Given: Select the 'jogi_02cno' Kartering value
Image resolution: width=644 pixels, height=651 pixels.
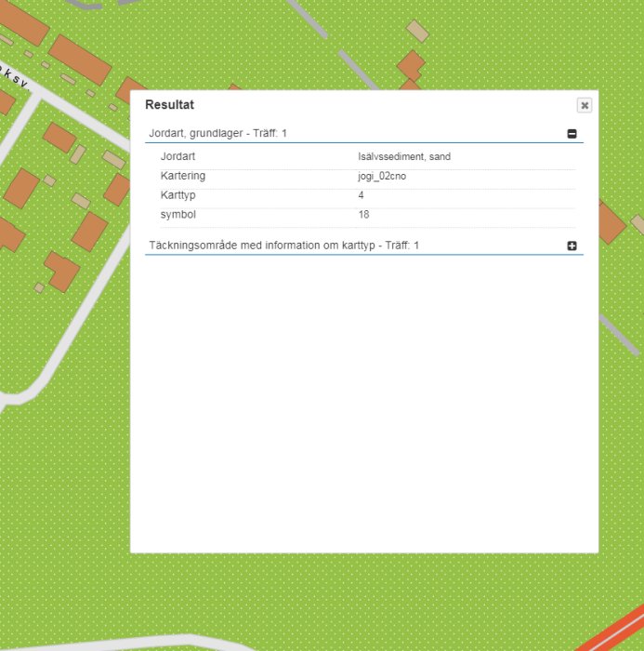Looking at the screenshot, I should [382, 176].
